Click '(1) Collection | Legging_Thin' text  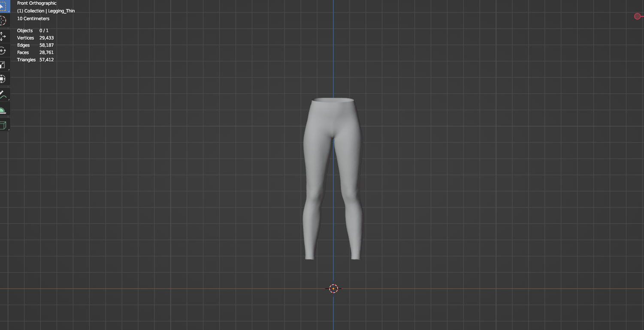(x=46, y=11)
